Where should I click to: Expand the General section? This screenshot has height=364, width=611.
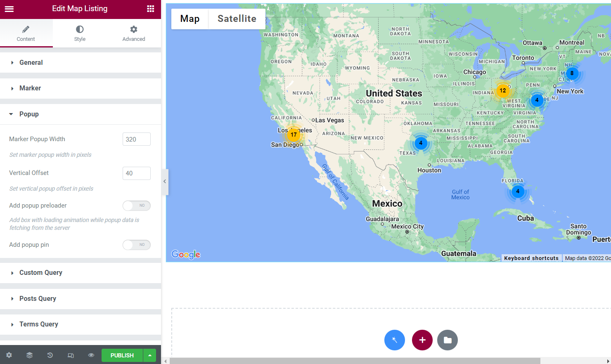81,63
